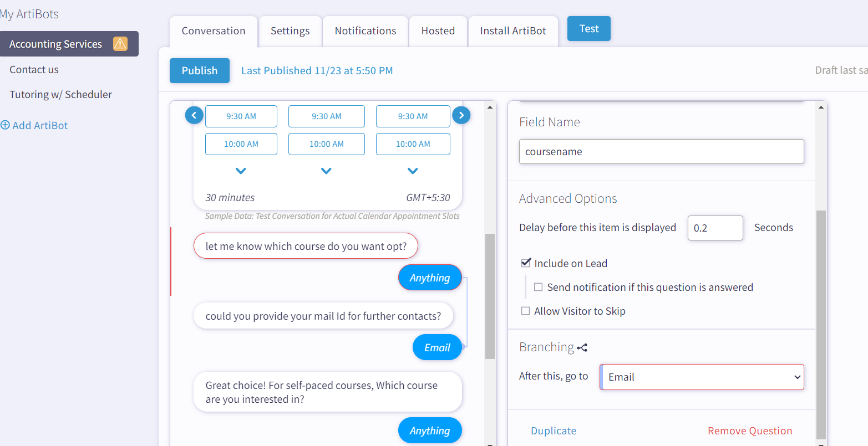Go to the Hosted tab

(x=438, y=31)
